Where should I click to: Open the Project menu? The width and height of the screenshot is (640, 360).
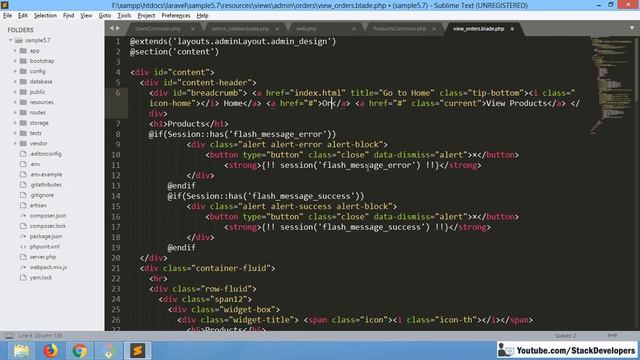click(x=146, y=16)
